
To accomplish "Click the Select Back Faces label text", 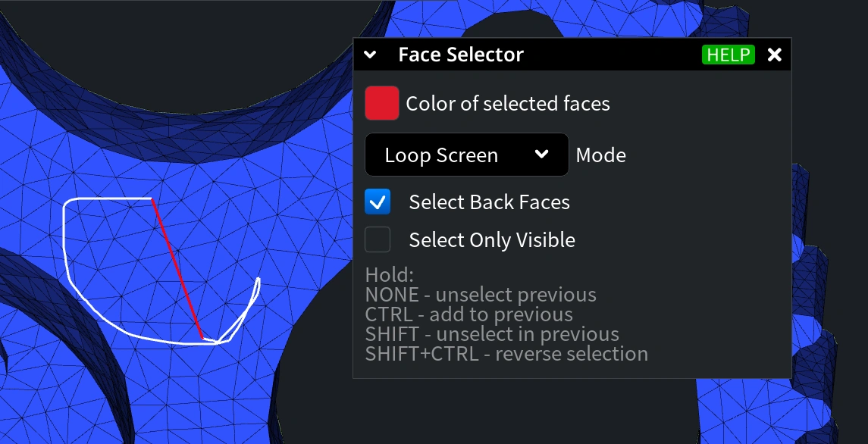I will [490, 202].
